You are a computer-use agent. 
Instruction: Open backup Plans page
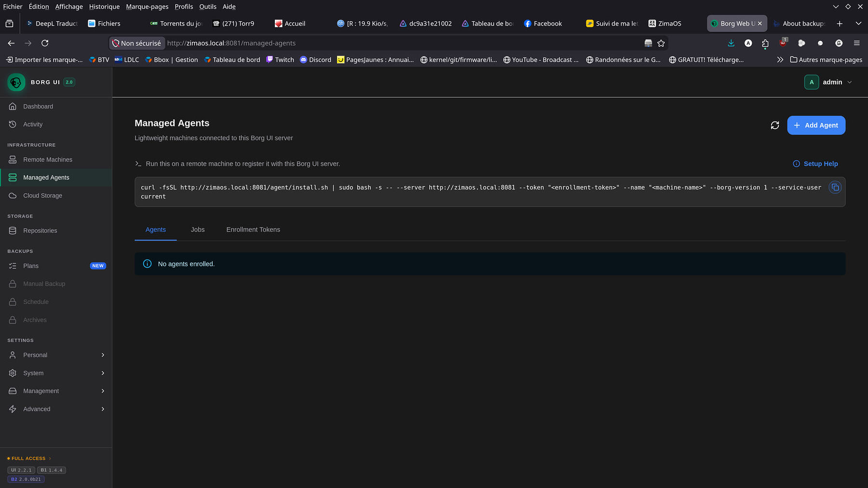(x=56, y=266)
